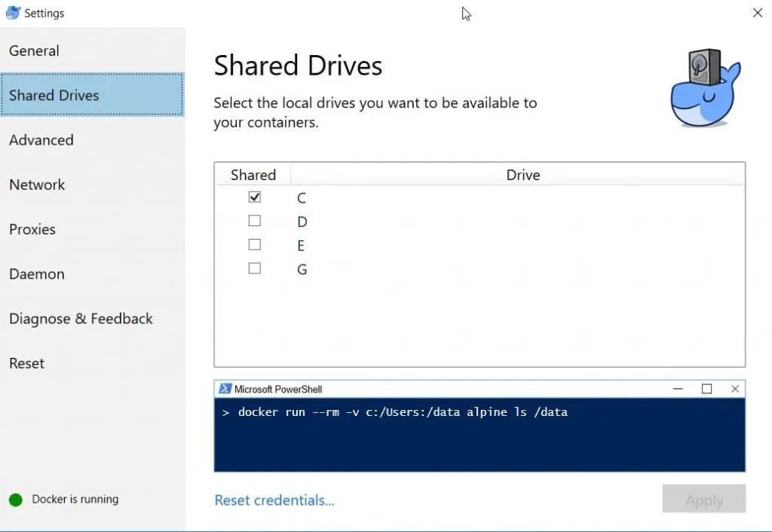Image resolution: width=772 pixels, height=532 pixels.
Task: Go to Diagnose & Feedback
Action: [81, 318]
